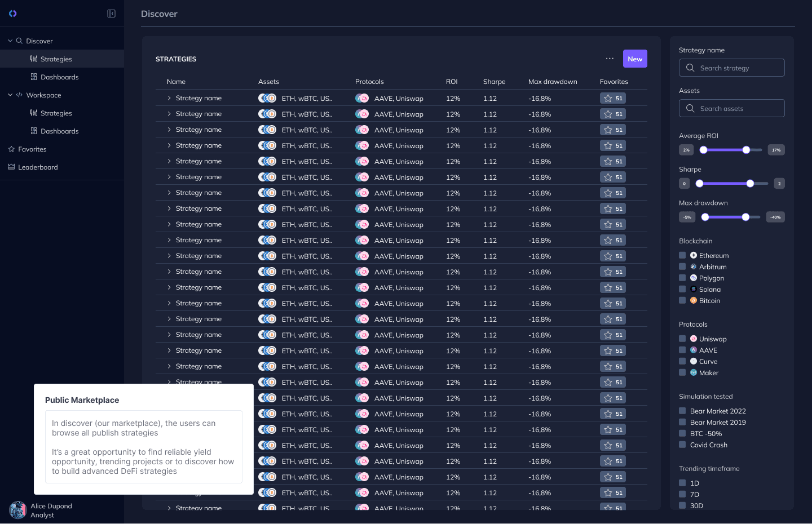Click the Ethereum blockchain icon
The image size is (812, 524).
point(694,255)
